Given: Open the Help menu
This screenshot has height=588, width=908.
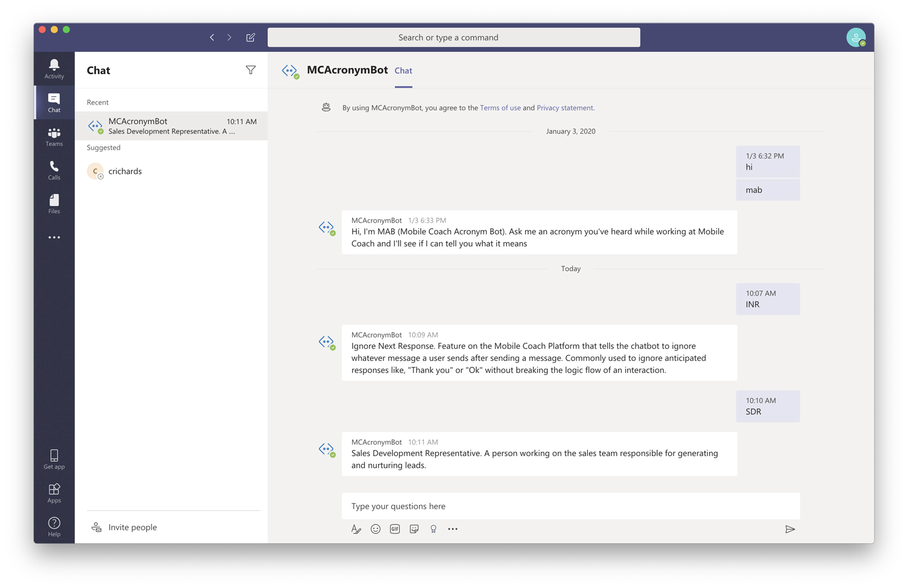Looking at the screenshot, I should pos(54,527).
